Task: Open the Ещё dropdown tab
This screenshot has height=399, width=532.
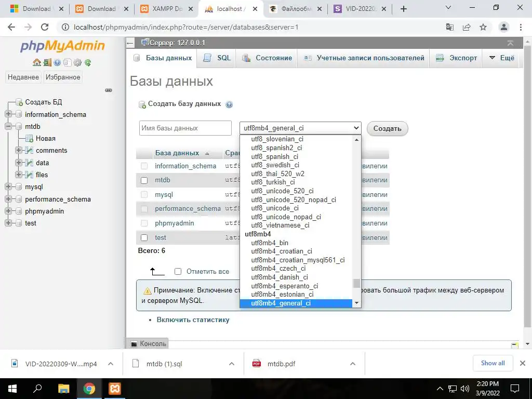Action: coord(502,58)
